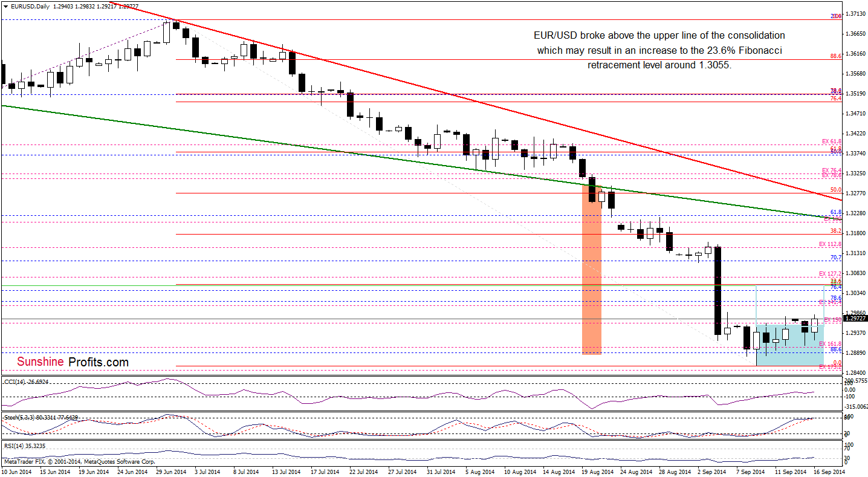This screenshot has width=868, height=477.
Task: Click the 1.33250 price axis label
Action: point(855,174)
